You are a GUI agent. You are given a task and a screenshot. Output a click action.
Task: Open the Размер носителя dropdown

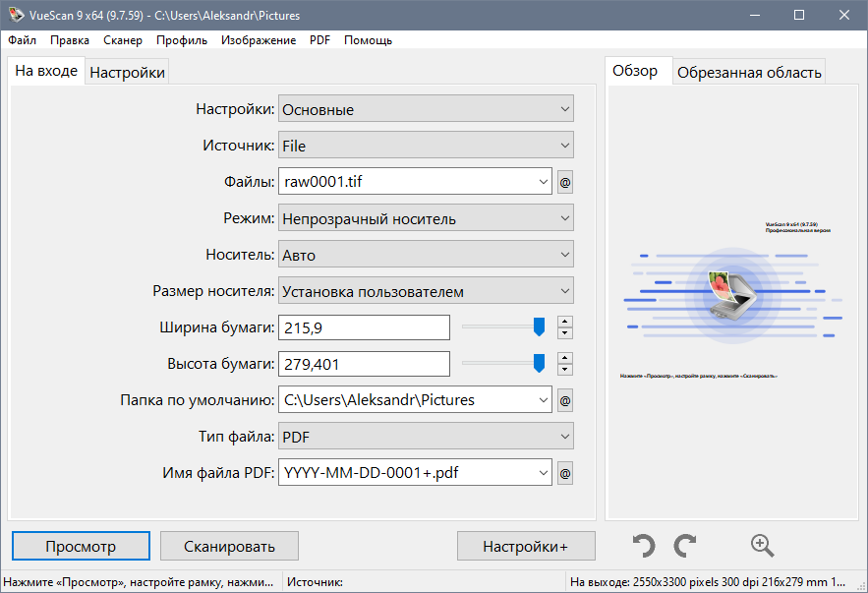tap(426, 291)
